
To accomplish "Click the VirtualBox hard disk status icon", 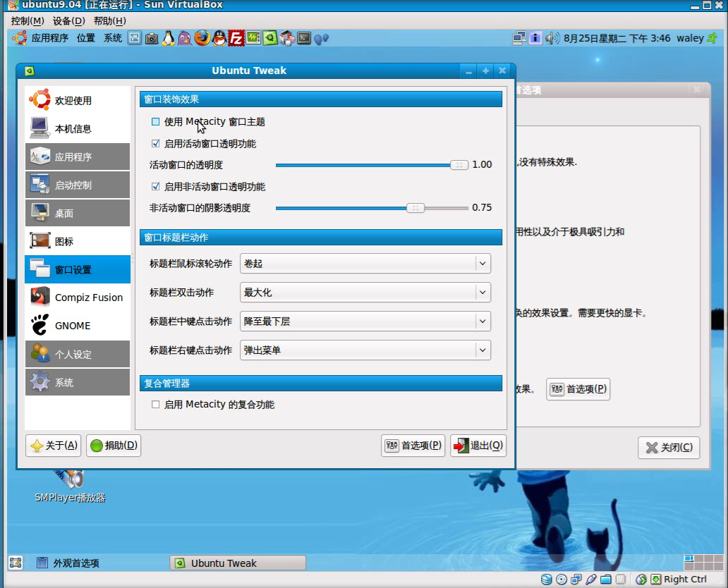I will tap(547, 579).
